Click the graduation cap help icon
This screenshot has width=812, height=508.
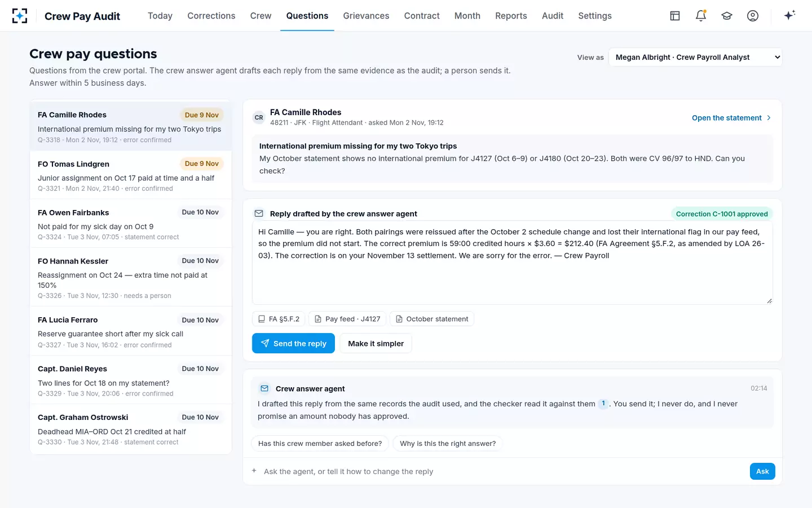coord(727,16)
